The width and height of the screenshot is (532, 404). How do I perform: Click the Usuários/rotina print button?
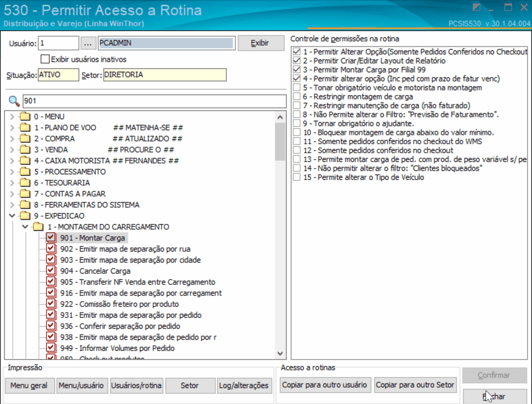point(136,386)
